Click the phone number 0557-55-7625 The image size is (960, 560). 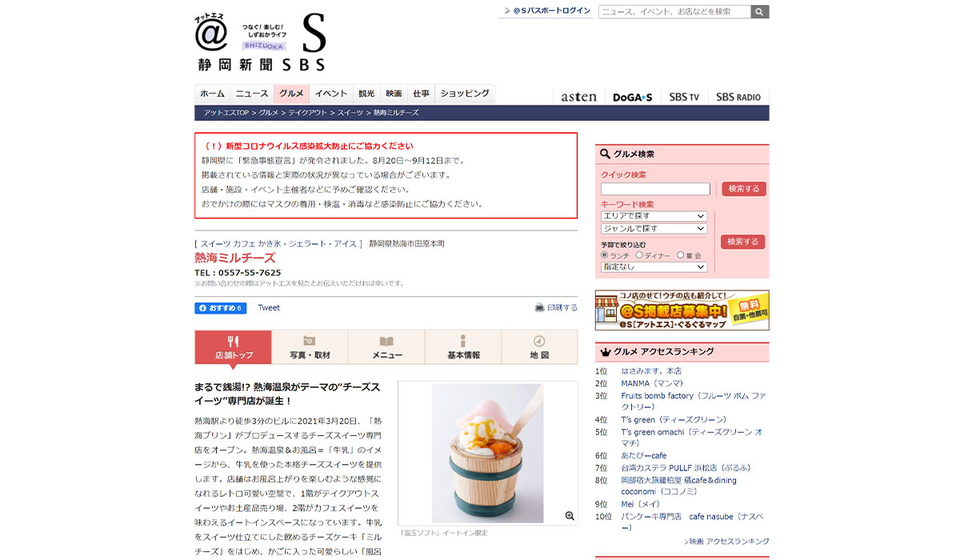249,273
